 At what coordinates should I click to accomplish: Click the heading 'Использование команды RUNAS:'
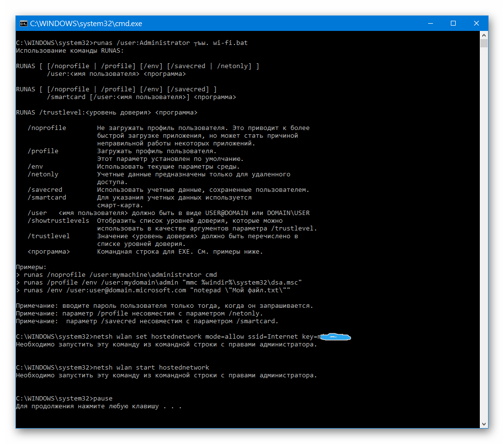click(70, 50)
